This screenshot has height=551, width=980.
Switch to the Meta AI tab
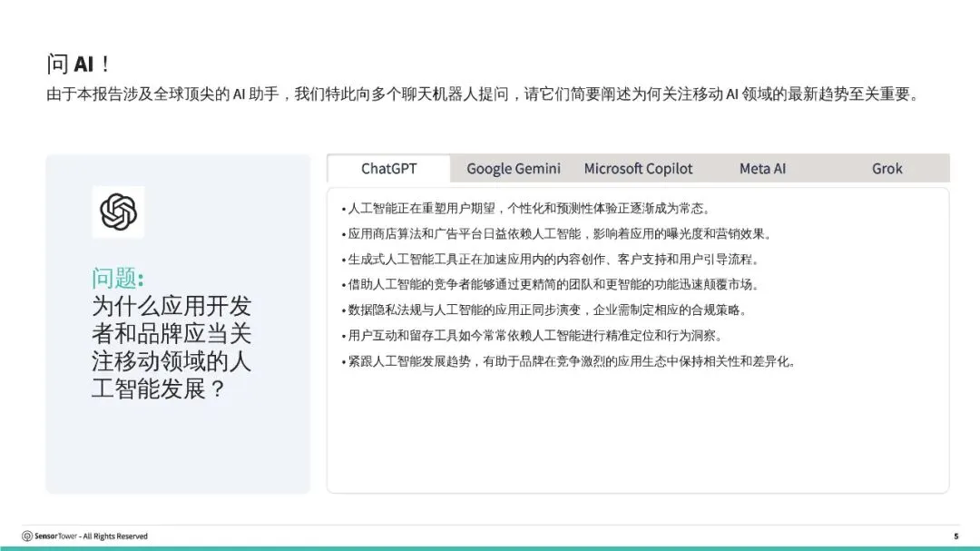762,169
